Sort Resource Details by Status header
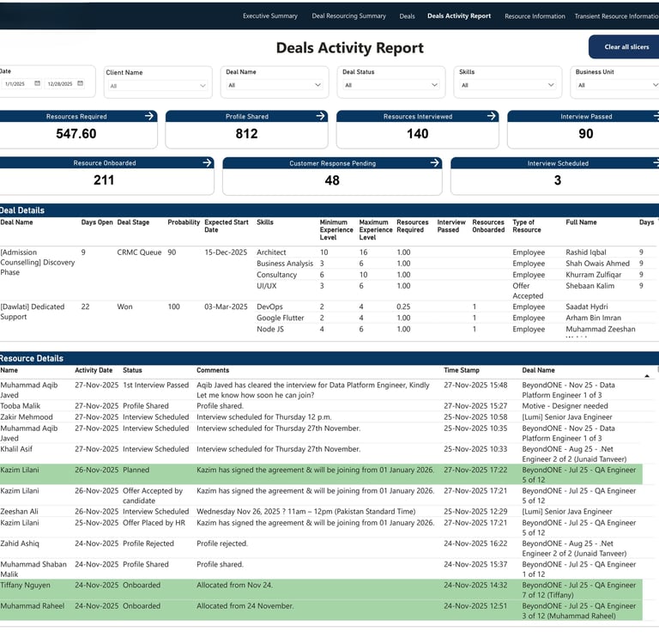The height and width of the screenshot is (644, 659). (x=132, y=370)
